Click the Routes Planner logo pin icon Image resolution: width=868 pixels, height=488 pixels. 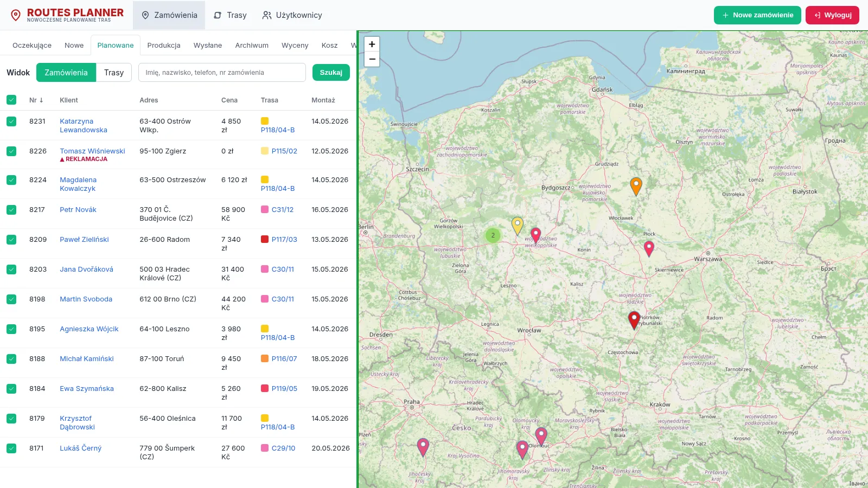[x=16, y=15]
